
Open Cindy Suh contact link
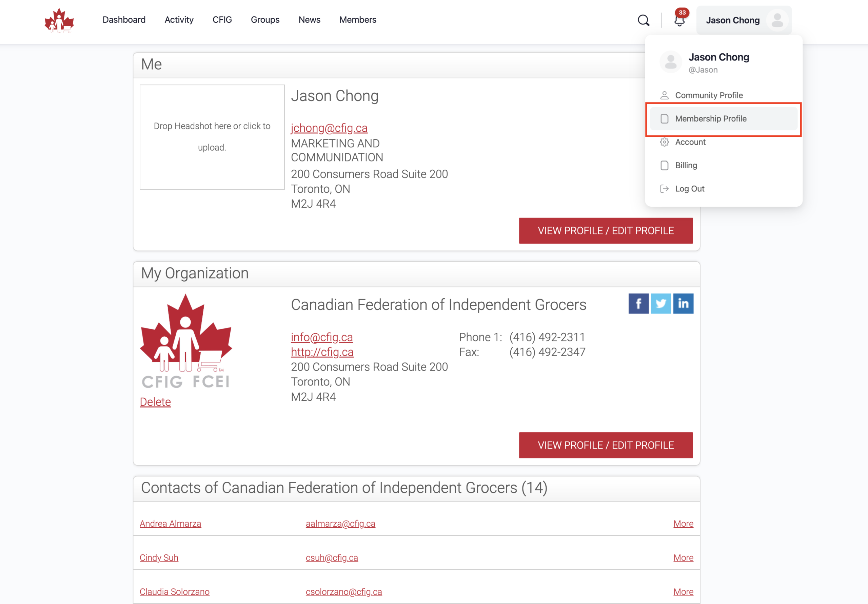159,558
